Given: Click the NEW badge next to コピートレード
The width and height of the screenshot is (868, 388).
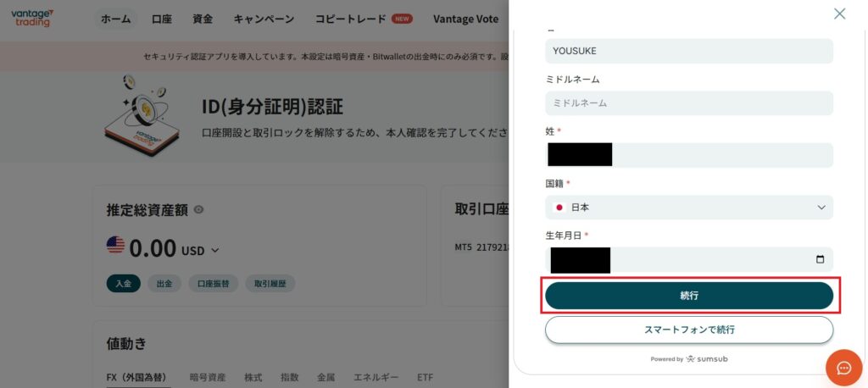Looking at the screenshot, I should pyautogui.click(x=402, y=19).
